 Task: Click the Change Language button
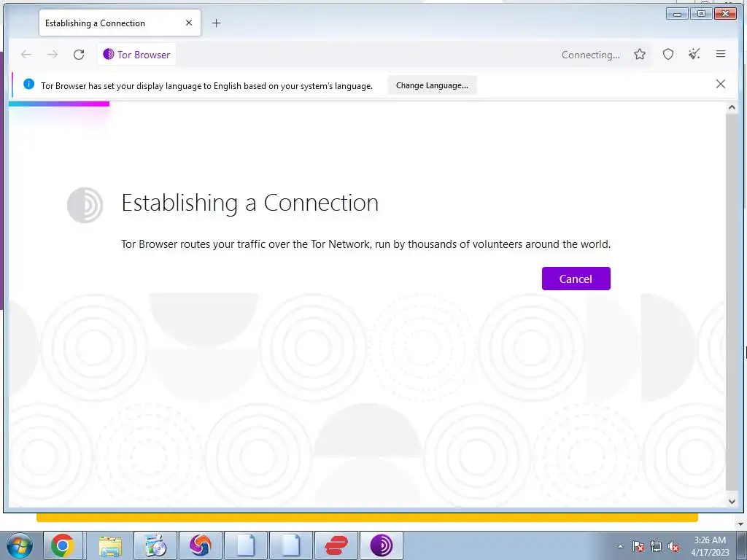[x=432, y=85]
